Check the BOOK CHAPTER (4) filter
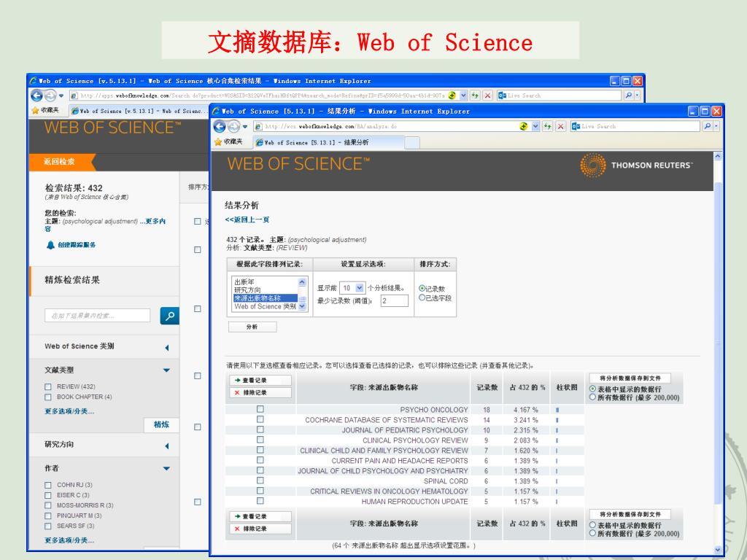 [x=47, y=397]
